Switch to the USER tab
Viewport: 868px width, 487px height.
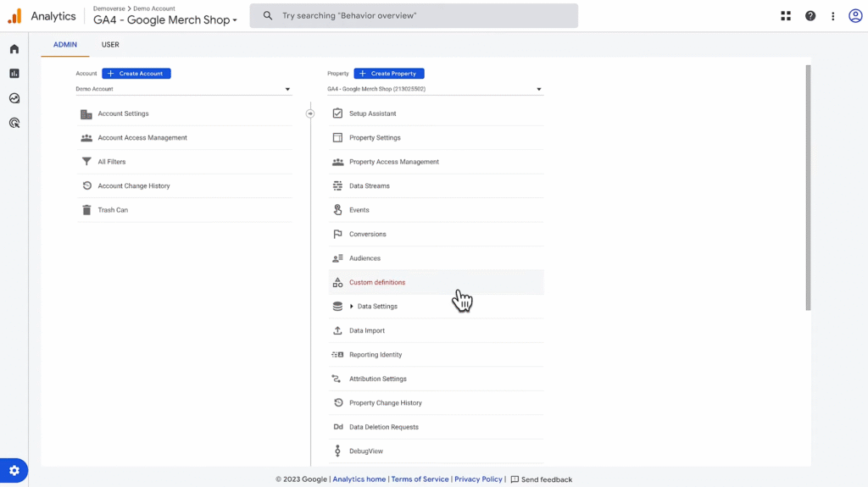tap(110, 45)
